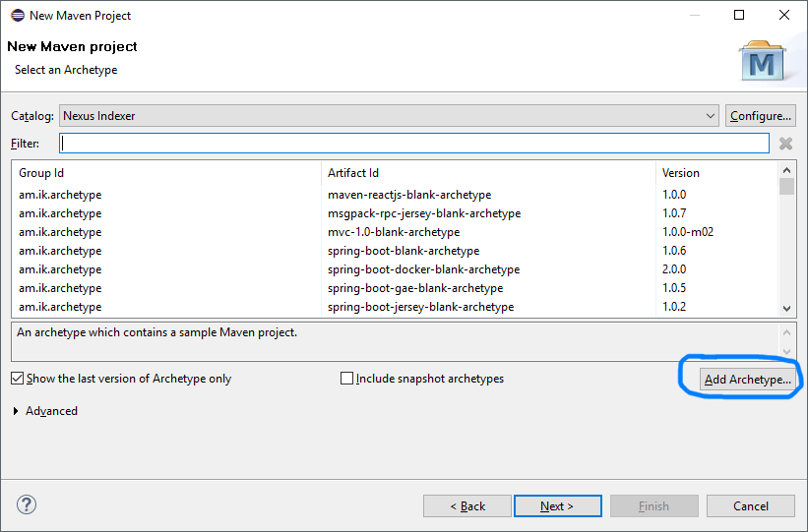Click version 1.0.7 cell
This screenshot has height=532, width=808.
674,213
